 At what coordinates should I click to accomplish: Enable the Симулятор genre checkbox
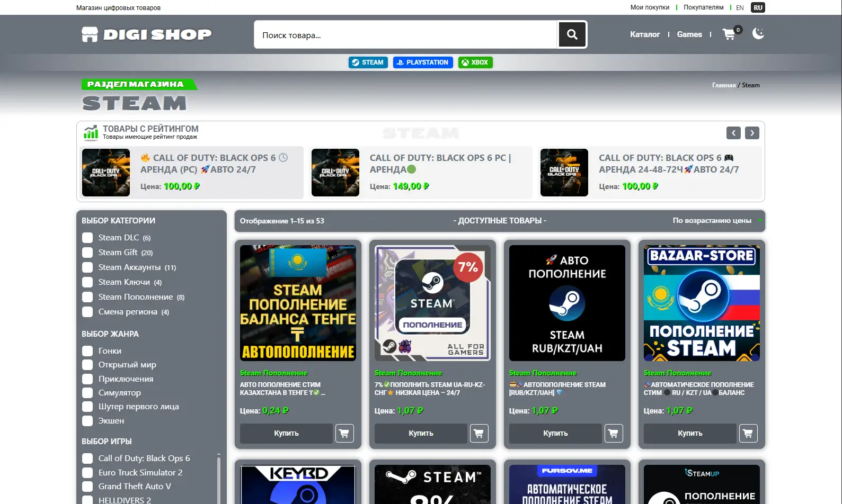87,393
